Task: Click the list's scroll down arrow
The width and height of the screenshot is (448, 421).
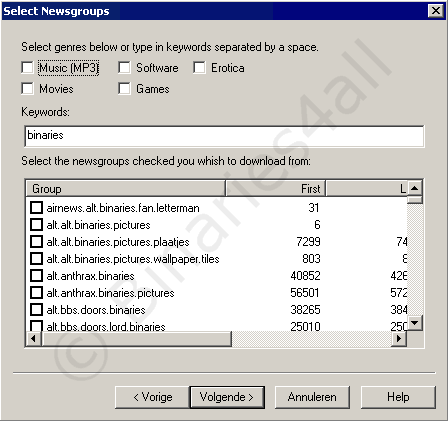Action: [x=415, y=323]
